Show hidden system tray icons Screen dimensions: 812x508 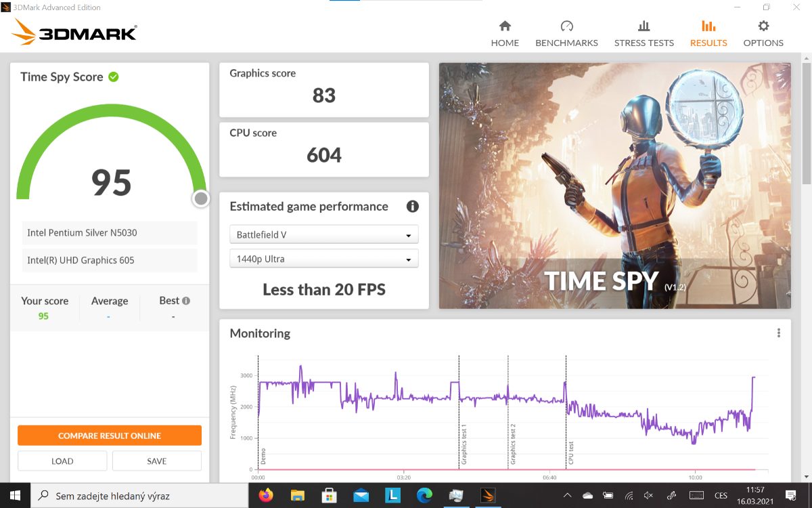(x=567, y=495)
